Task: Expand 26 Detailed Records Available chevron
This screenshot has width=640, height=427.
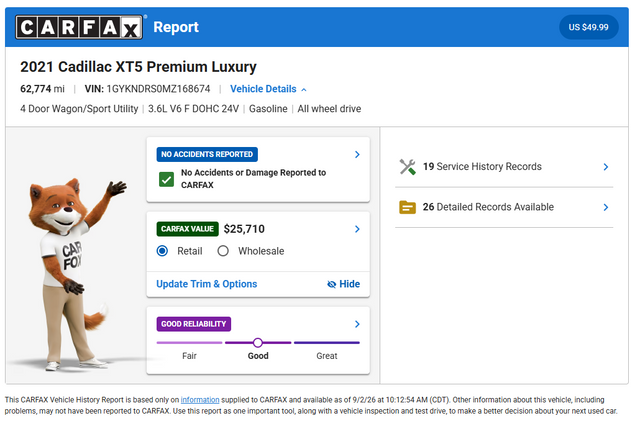Action: click(x=606, y=207)
